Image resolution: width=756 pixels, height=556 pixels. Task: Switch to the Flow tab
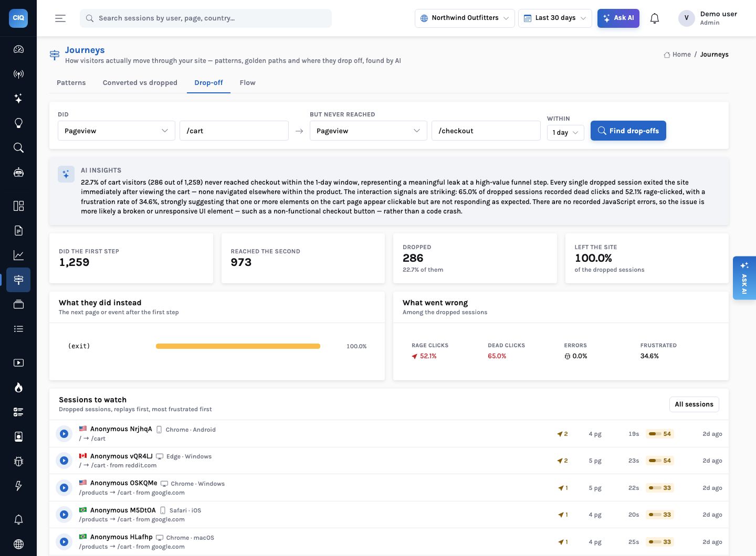(x=247, y=82)
